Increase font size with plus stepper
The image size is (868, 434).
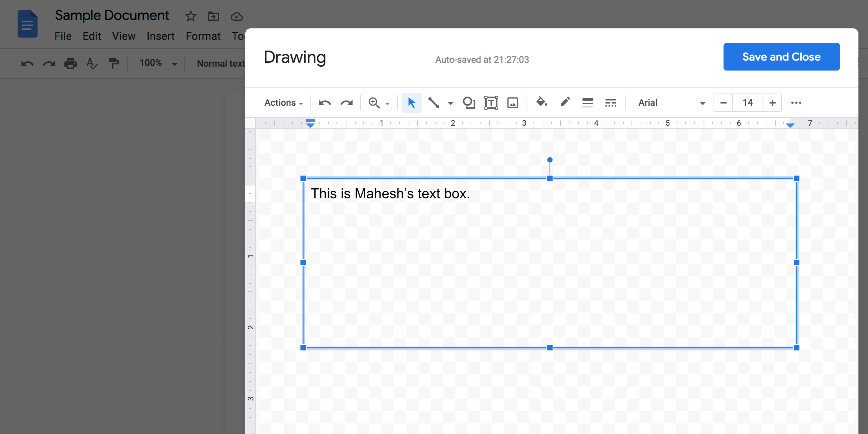[772, 102]
